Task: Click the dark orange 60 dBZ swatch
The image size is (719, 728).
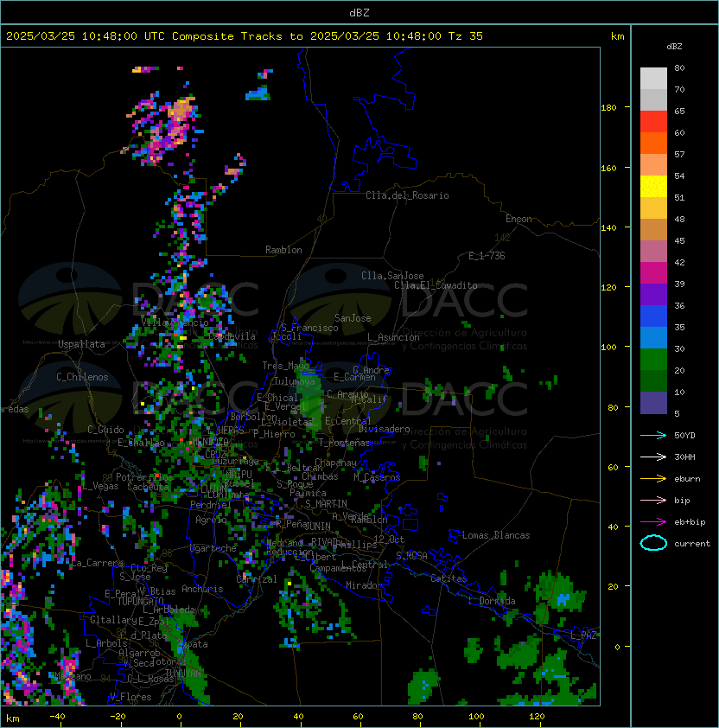Action: (x=653, y=143)
